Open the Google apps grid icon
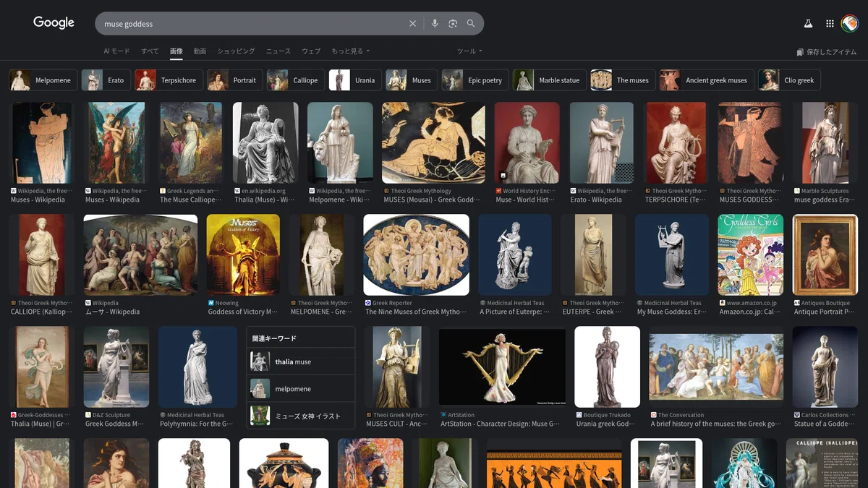The width and height of the screenshot is (868, 488). point(830,24)
